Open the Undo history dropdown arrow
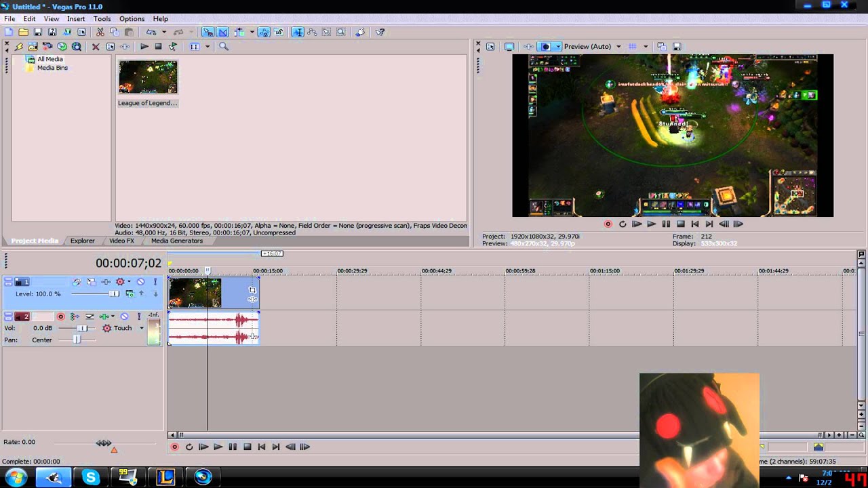Viewport: 868px width, 488px height. tap(164, 32)
